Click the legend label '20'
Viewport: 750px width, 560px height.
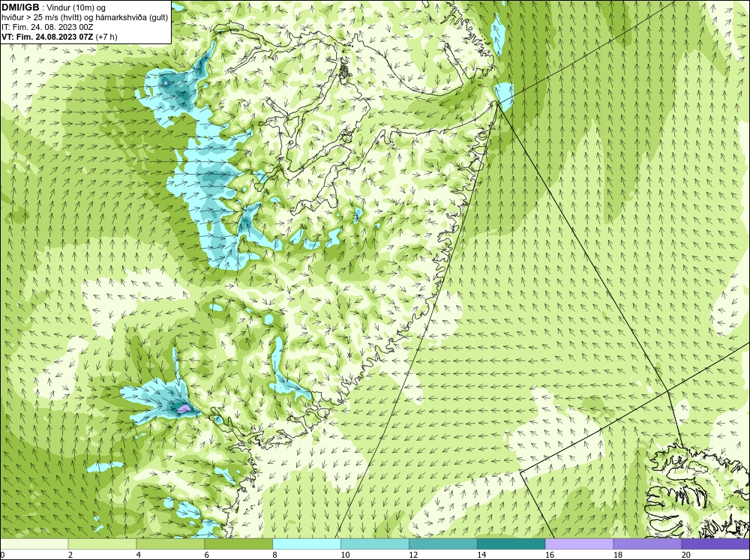click(686, 555)
